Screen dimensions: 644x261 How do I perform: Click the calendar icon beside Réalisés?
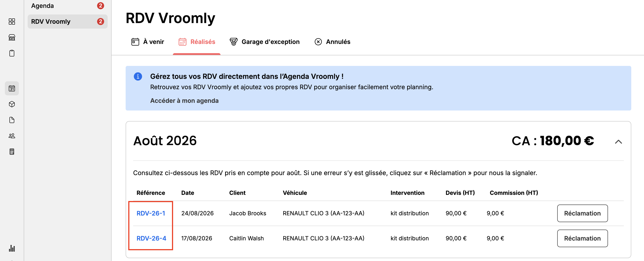[182, 42]
